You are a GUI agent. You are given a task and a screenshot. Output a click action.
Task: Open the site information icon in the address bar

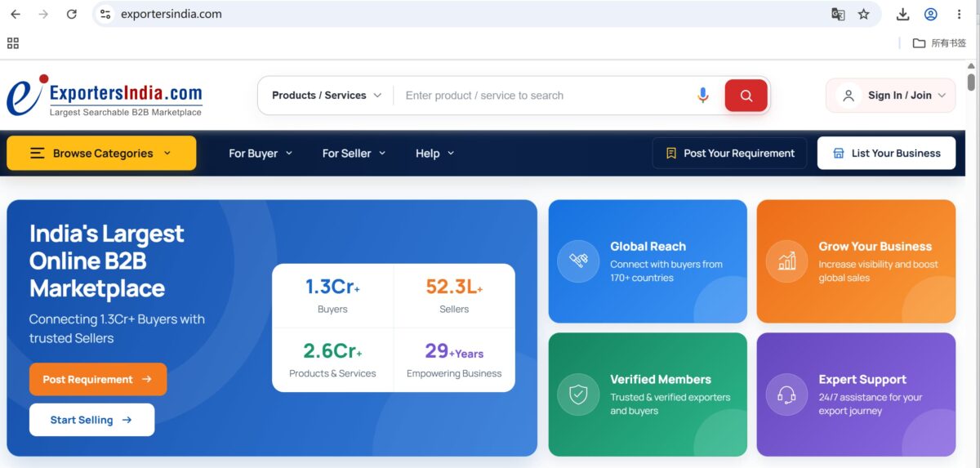105,14
